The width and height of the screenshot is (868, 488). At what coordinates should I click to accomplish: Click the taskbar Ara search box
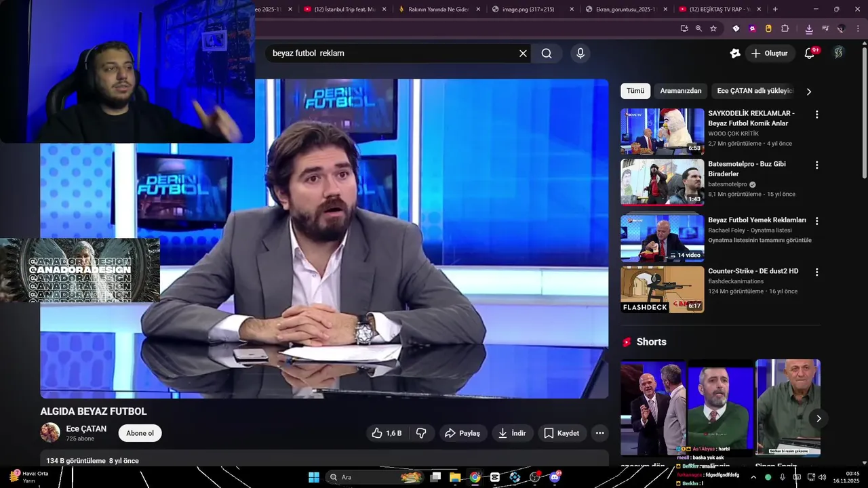coord(375,477)
